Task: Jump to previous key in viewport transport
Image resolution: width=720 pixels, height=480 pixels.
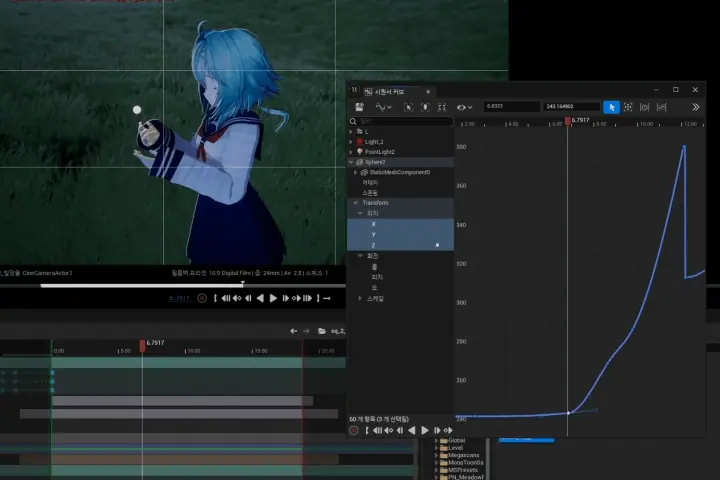Action: coord(237,298)
